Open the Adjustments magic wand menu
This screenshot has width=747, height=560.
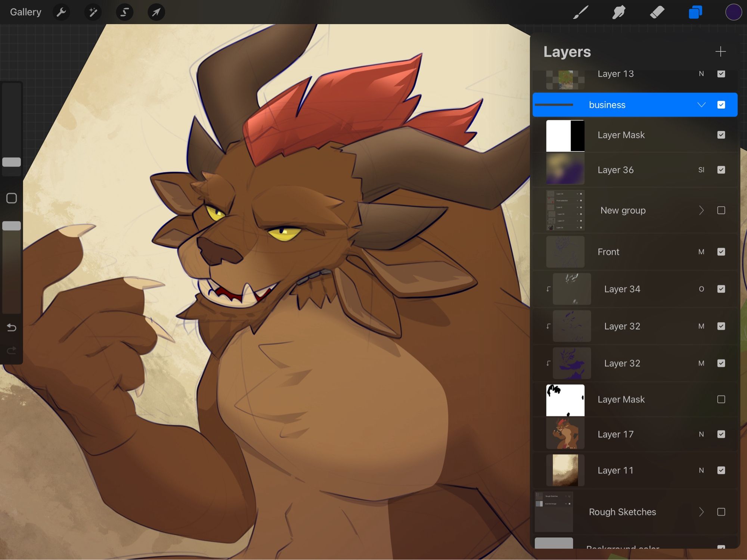tap(93, 12)
